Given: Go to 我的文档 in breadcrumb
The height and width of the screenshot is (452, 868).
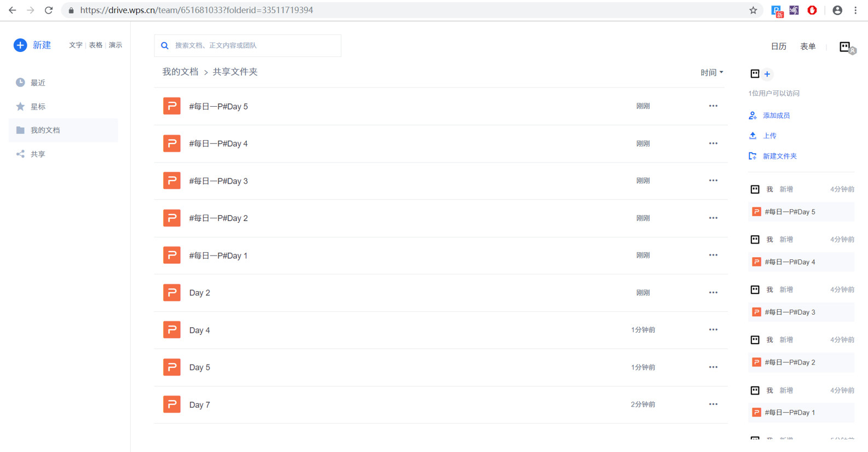Looking at the screenshot, I should [x=180, y=72].
